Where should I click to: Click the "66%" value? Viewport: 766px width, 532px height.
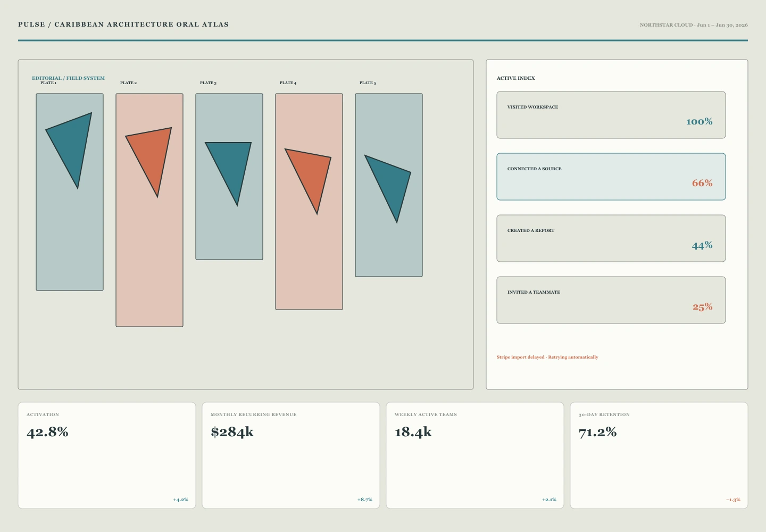pos(702,184)
